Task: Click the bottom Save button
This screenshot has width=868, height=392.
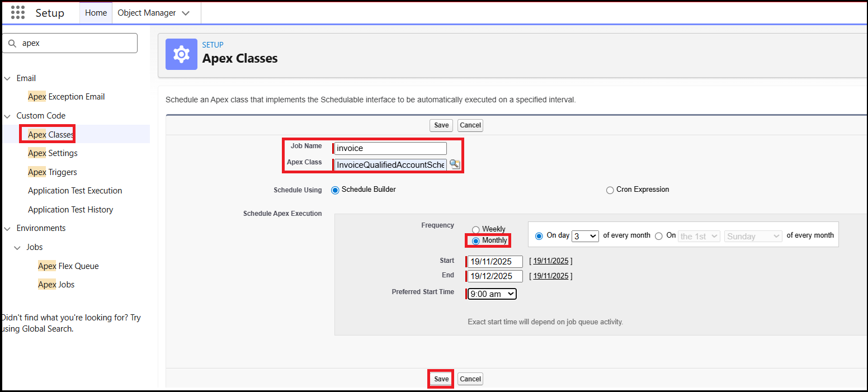Action: click(441, 379)
